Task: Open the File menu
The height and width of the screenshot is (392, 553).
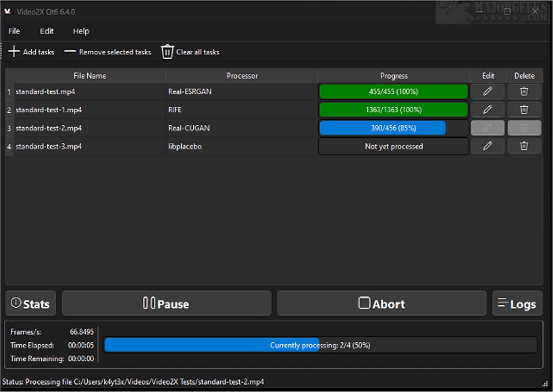Action: [14, 31]
